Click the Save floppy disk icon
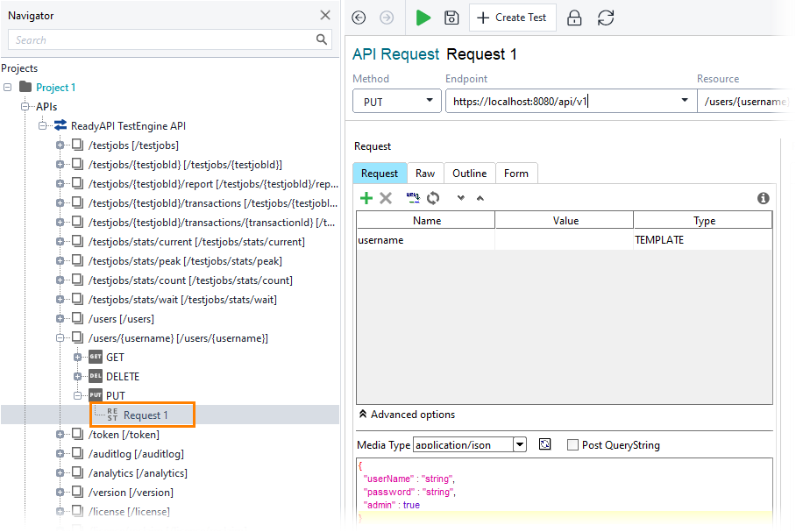 (x=451, y=18)
